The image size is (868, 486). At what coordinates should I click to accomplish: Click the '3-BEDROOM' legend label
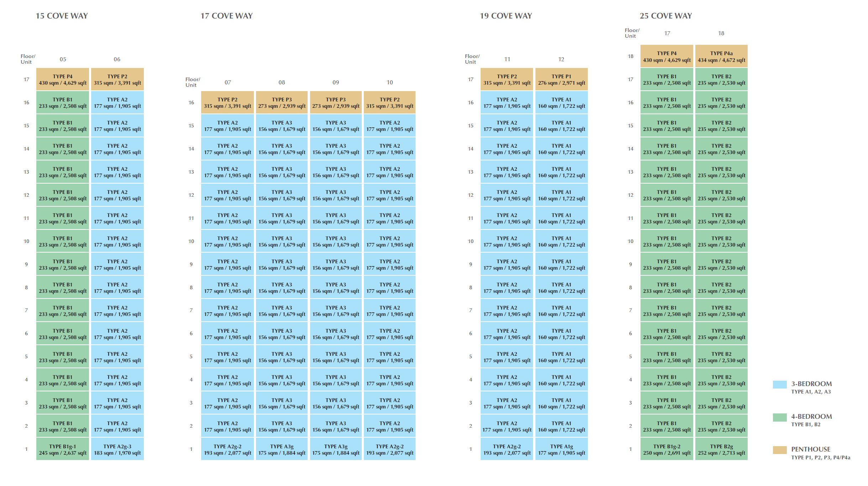(x=811, y=384)
